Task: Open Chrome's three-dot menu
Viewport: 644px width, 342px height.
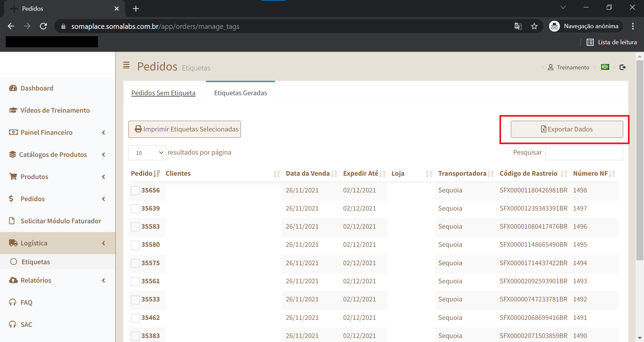Action: [633, 26]
